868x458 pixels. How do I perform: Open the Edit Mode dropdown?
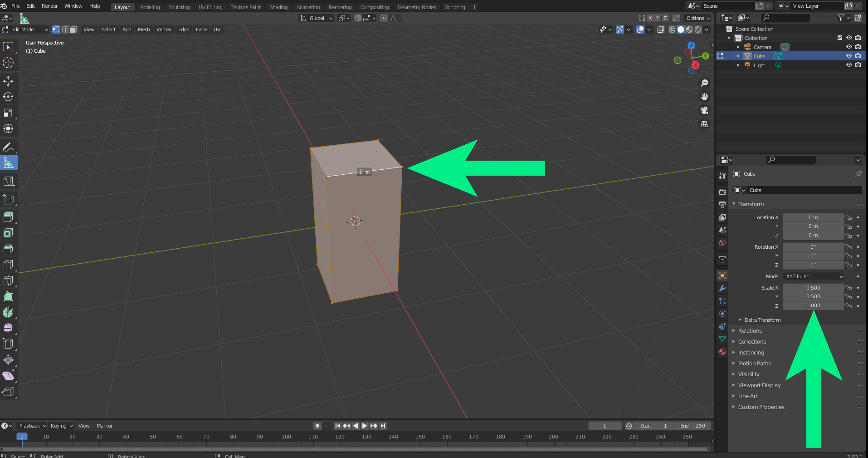coord(25,30)
